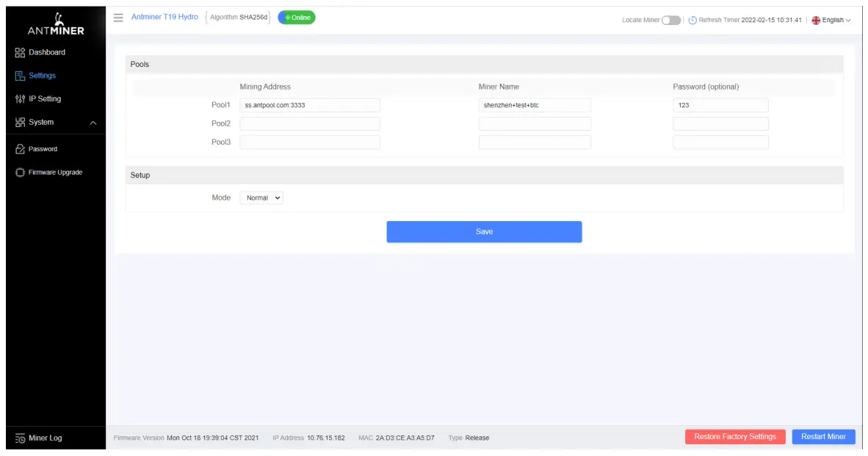Click the Dashboard grid icon
The image size is (868, 456).
point(20,53)
